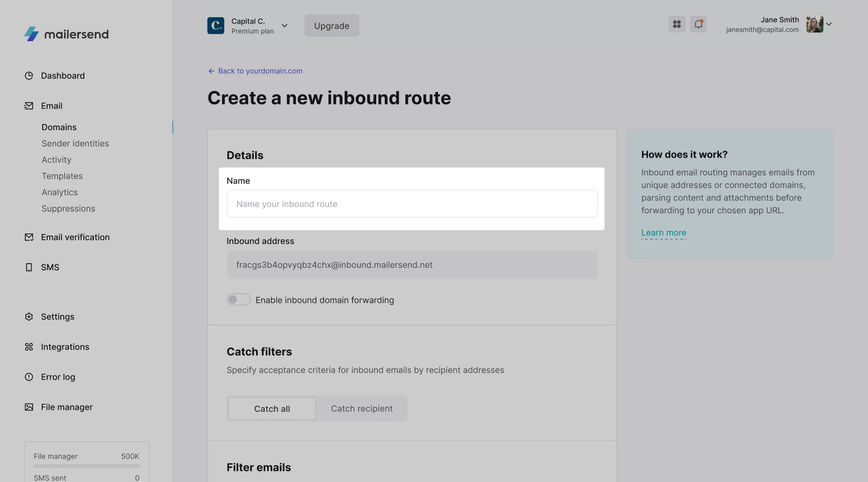Open the Jane Smith user menu chevron

click(829, 24)
